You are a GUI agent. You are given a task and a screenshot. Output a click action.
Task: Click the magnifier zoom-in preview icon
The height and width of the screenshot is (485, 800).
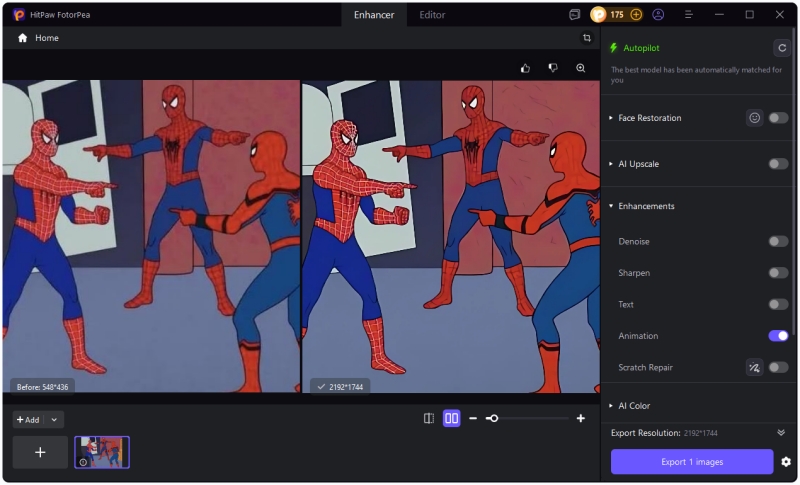(x=581, y=68)
